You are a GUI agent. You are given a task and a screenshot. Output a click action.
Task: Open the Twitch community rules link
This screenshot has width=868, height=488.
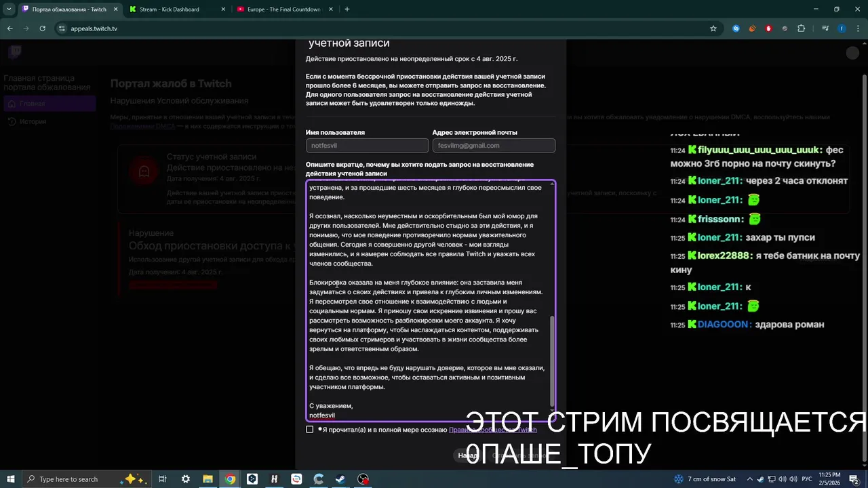[493, 430]
